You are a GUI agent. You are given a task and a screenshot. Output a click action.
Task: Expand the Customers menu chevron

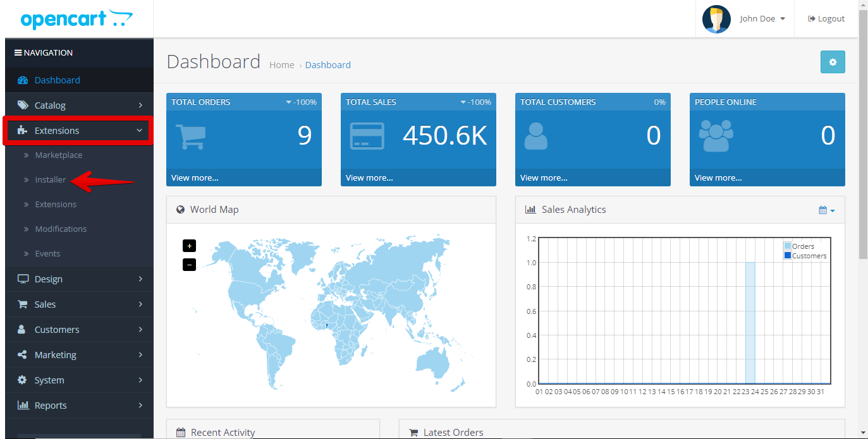click(140, 330)
